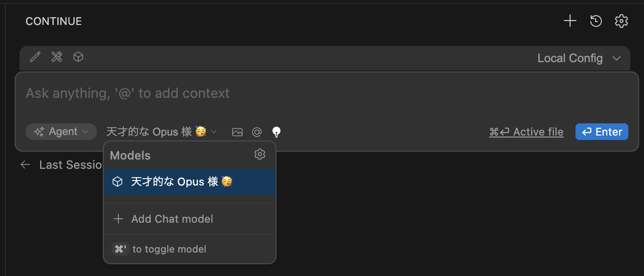Choose Add Chat model option
The height and width of the screenshot is (276, 644).
coord(171,219)
